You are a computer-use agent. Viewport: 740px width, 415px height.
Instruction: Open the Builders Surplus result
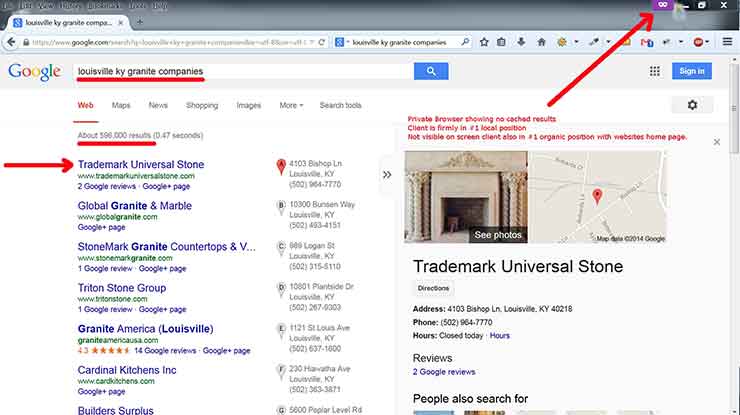(x=116, y=410)
